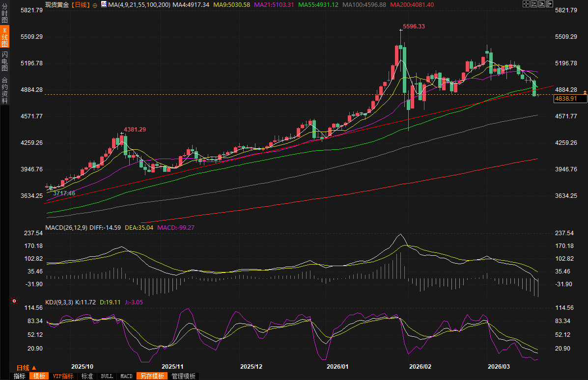Screen dimensions: 588x380
Task: Toggle the 指标 tab in bottom bar
Action: pyautogui.click(x=20, y=376)
